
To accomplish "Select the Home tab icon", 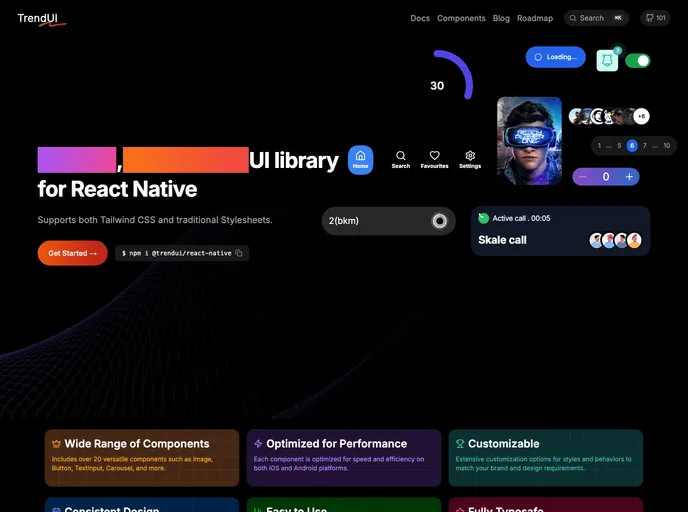I will (360, 160).
